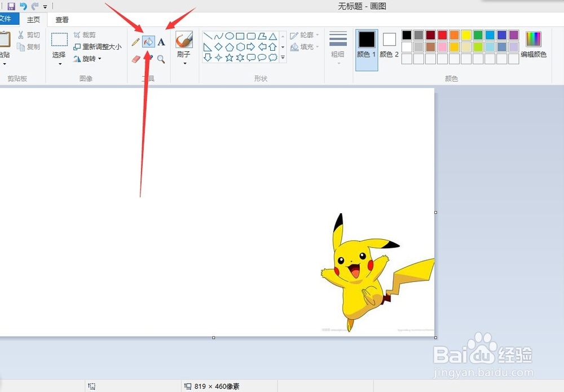Select the cloud callout shape
Screen dimensions: 564x392
(273, 58)
